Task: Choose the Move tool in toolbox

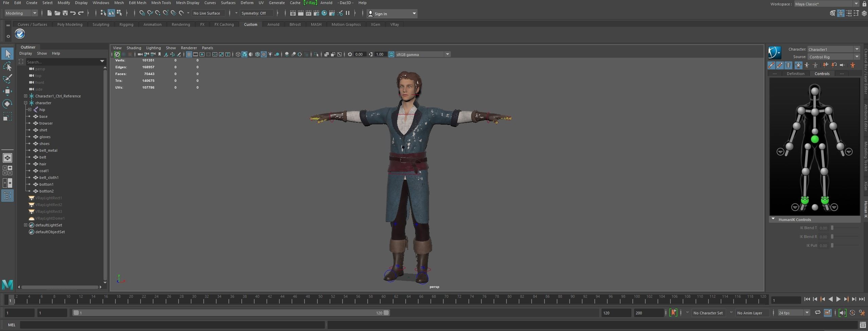Action: pyautogui.click(x=7, y=91)
